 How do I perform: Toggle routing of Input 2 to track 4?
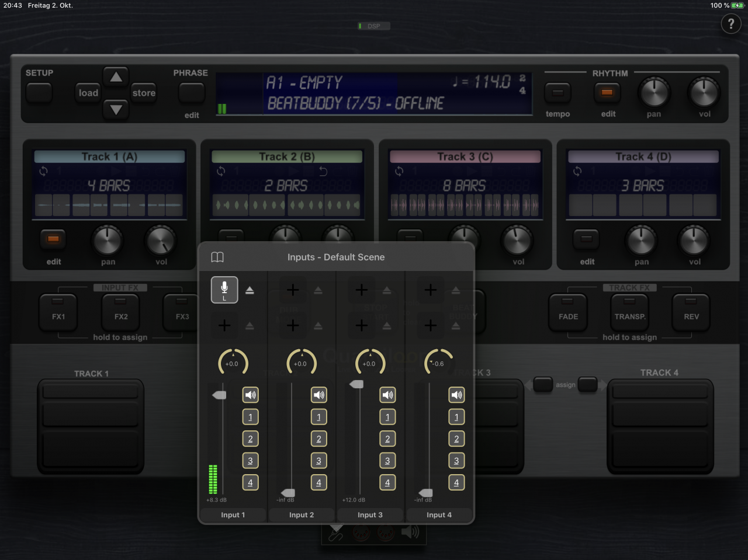click(318, 482)
